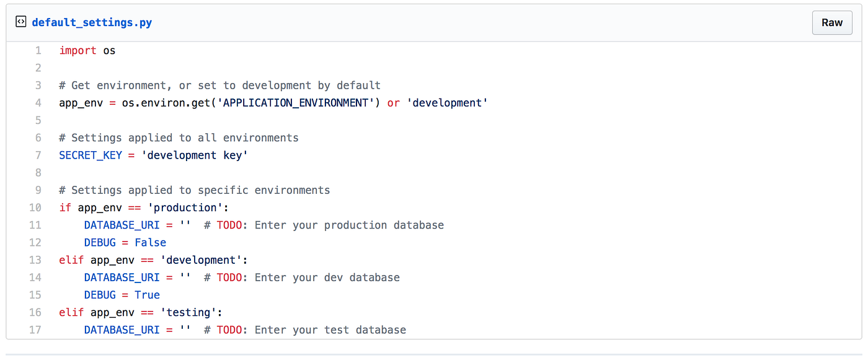Click line number 7 in the gutter

pyautogui.click(x=38, y=155)
